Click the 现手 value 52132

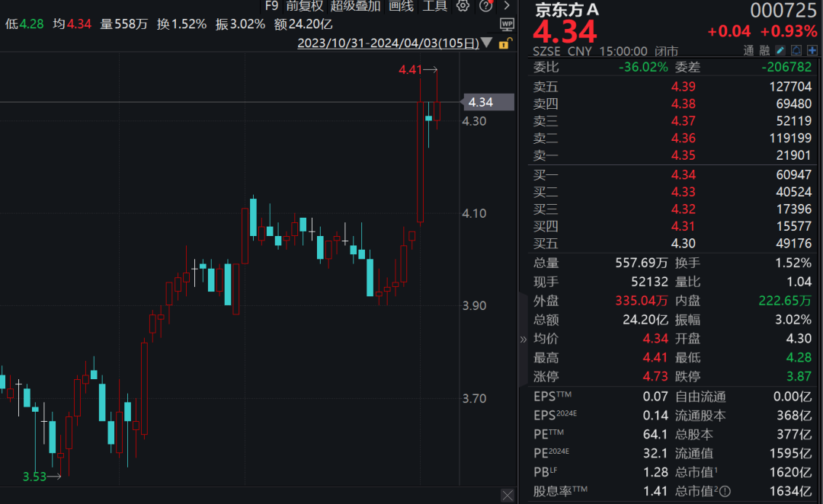(x=650, y=282)
